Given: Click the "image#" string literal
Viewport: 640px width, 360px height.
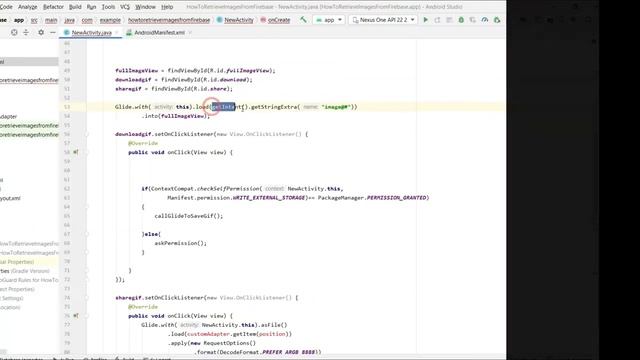Looking at the screenshot, I should (x=336, y=107).
